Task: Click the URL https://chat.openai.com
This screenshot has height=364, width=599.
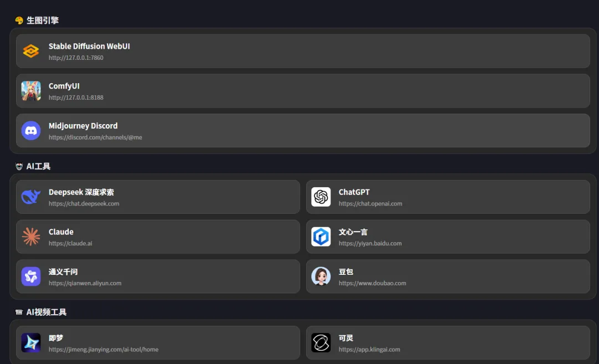Action: pos(370,204)
